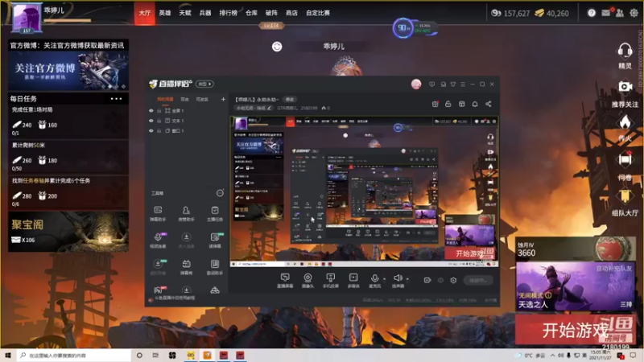Open the PK tool in the toolbox

point(158,290)
